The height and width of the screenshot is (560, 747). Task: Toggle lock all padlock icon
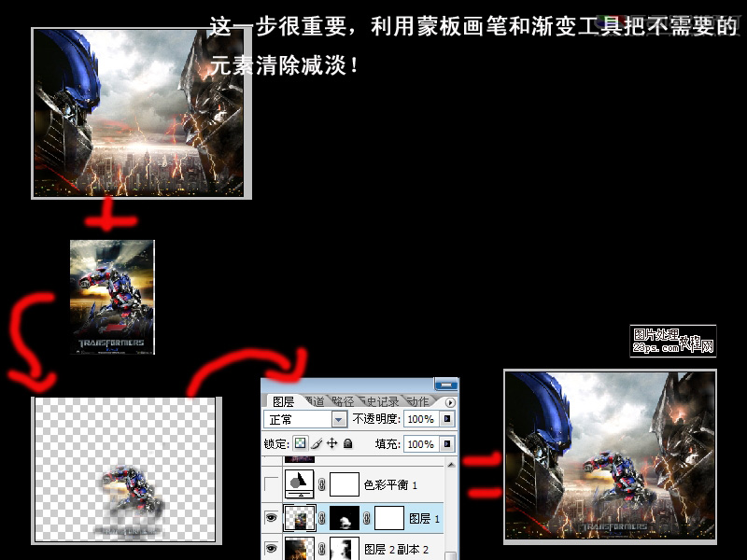[x=348, y=444]
